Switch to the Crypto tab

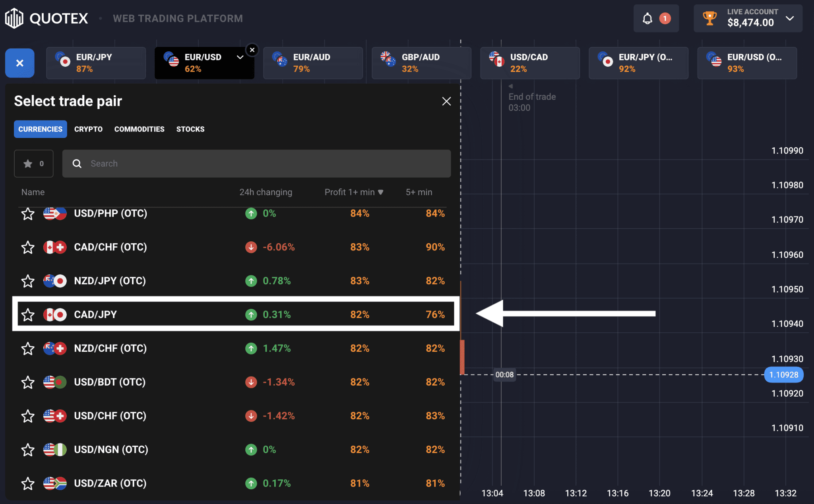coord(88,129)
